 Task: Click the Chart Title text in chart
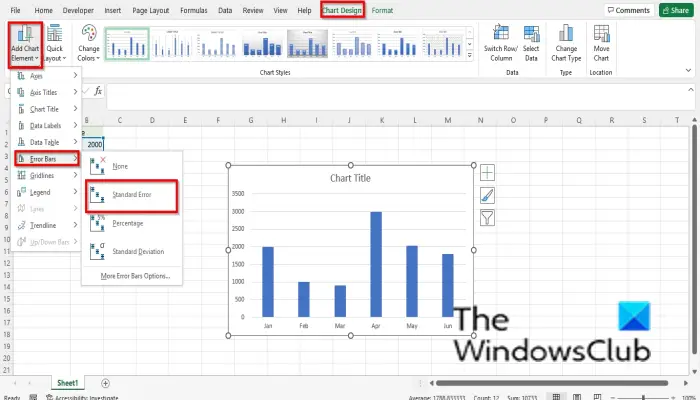350,178
